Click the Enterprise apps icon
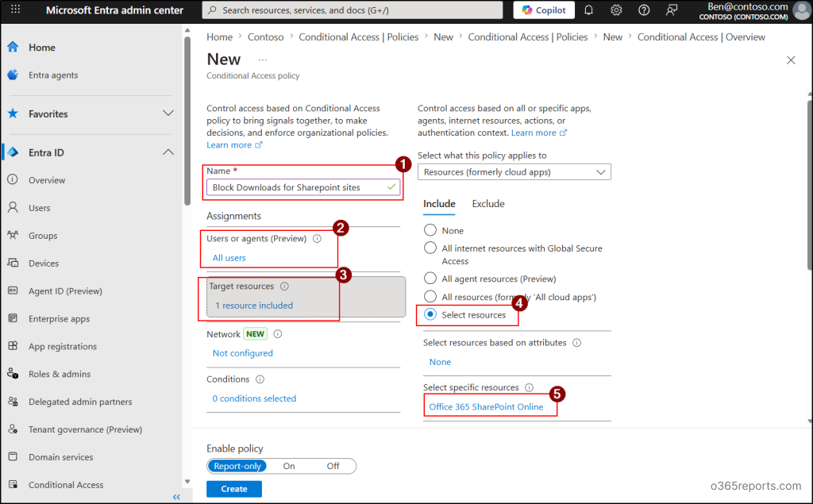 13,318
